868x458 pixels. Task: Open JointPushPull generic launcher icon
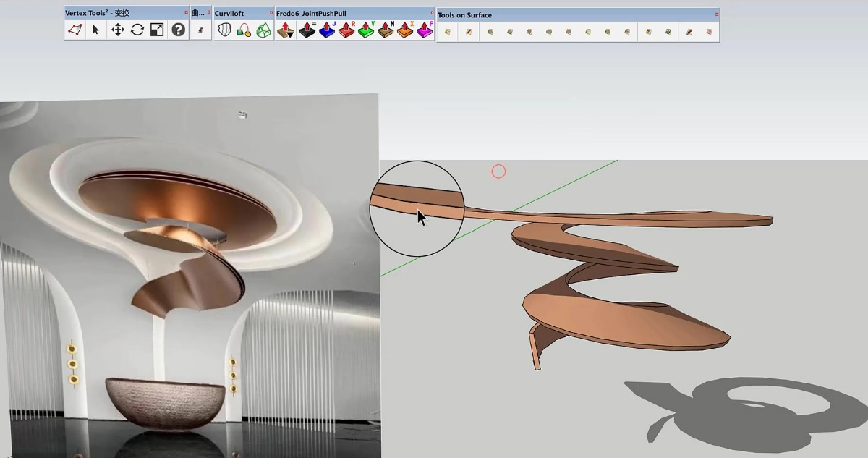click(286, 30)
